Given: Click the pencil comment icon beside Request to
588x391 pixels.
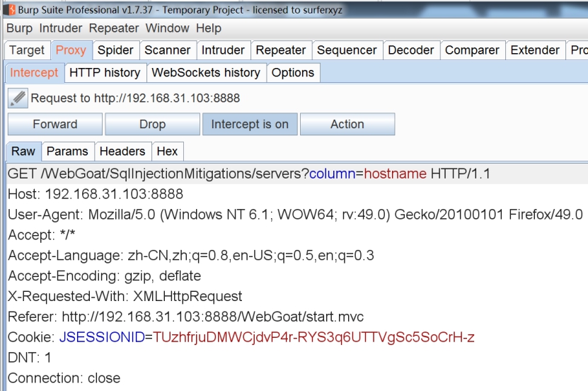Looking at the screenshot, I should pyautogui.click(x=18, y=98).
